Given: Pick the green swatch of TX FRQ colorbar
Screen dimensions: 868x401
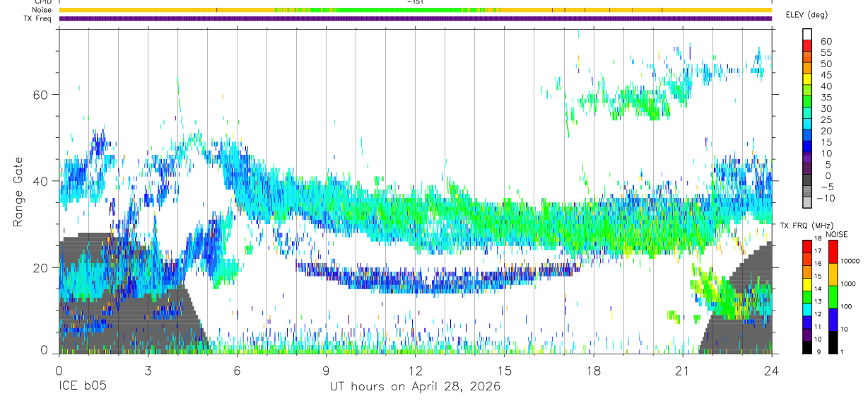Looking at the screenshot, I should tap(807, 297).
